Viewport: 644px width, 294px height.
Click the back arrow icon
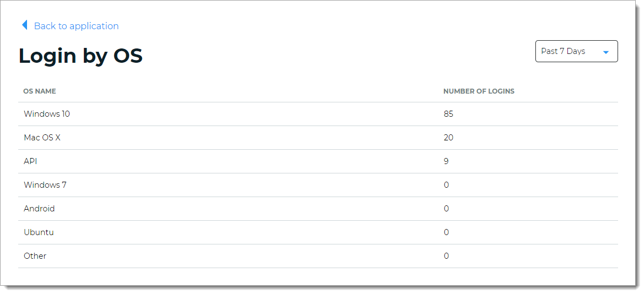click(x=24, y=25)
